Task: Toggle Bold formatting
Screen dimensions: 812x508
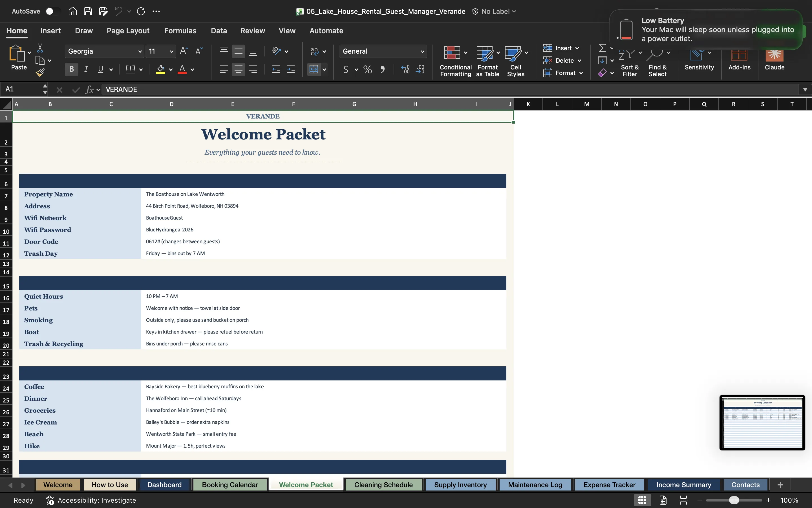Action: coord(71,69)
